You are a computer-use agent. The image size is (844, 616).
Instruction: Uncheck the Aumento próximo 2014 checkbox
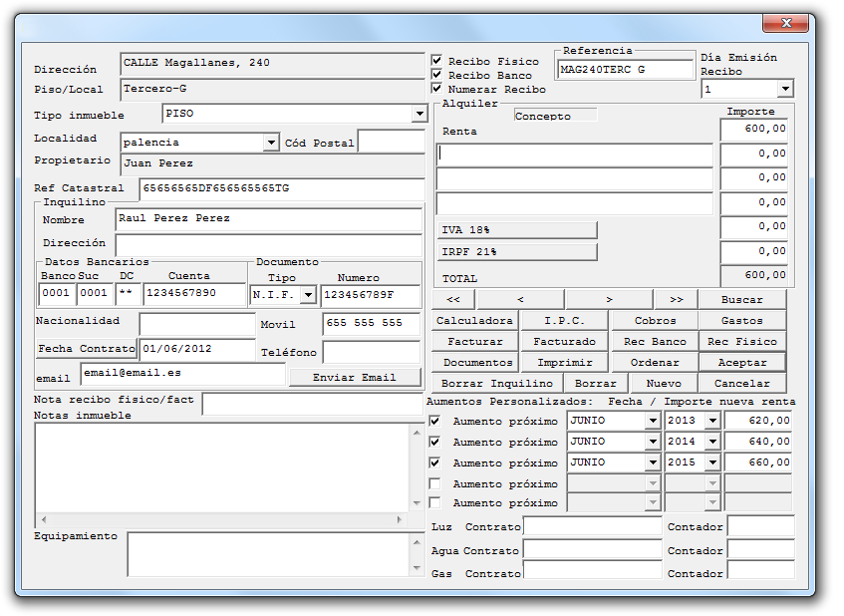pos(434,443)
